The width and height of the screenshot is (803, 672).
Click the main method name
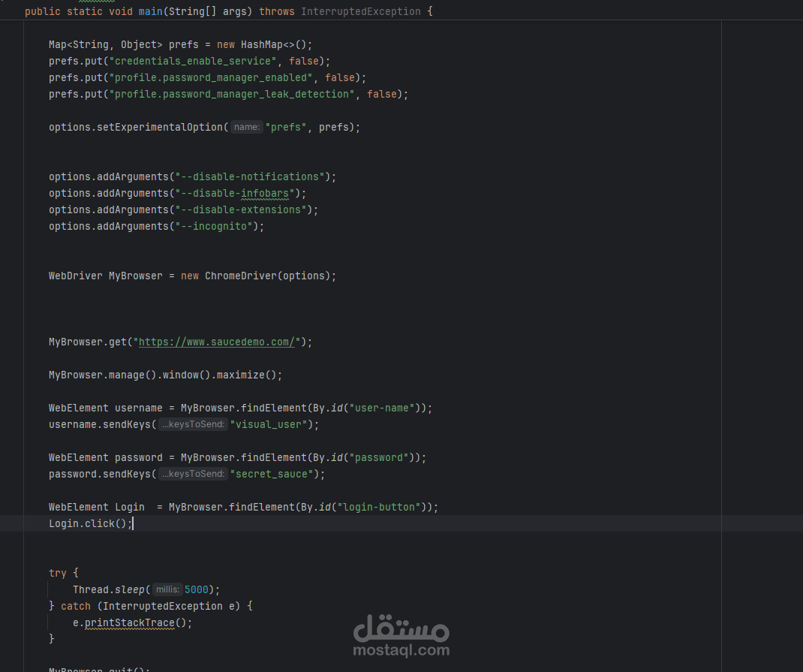(x=151, y=11)
